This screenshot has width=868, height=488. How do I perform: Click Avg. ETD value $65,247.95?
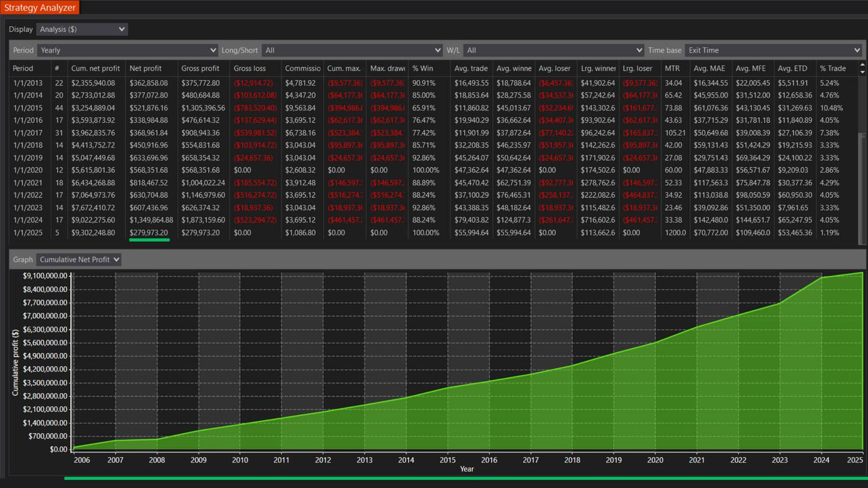795,220
